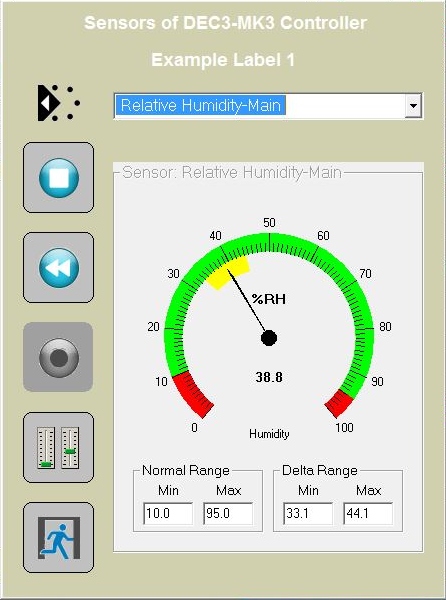The width and height of the screenshot is (446, 600).
Task: Click the blue stop button icon
Action: click(59, 178)
